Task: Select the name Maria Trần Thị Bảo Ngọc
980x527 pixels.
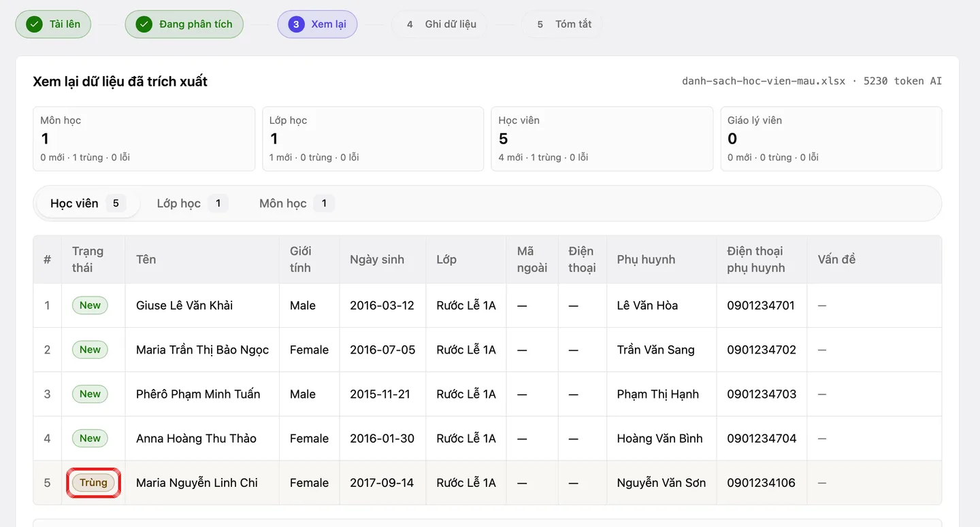Action: [202, 350]
